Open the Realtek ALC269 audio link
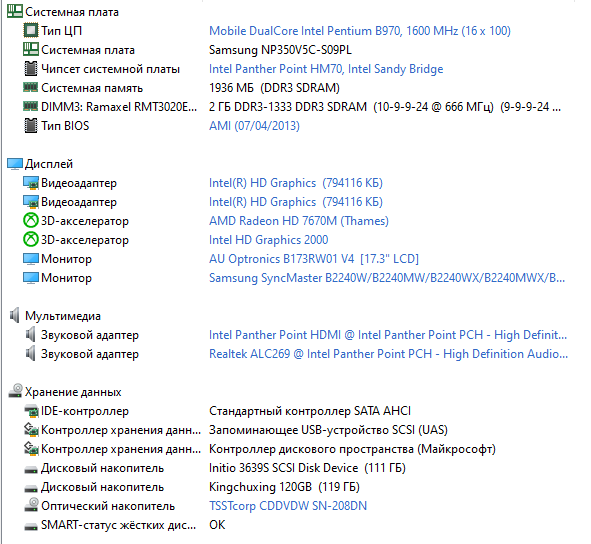This screenshot has width=591, height=544. pos(389,354)
